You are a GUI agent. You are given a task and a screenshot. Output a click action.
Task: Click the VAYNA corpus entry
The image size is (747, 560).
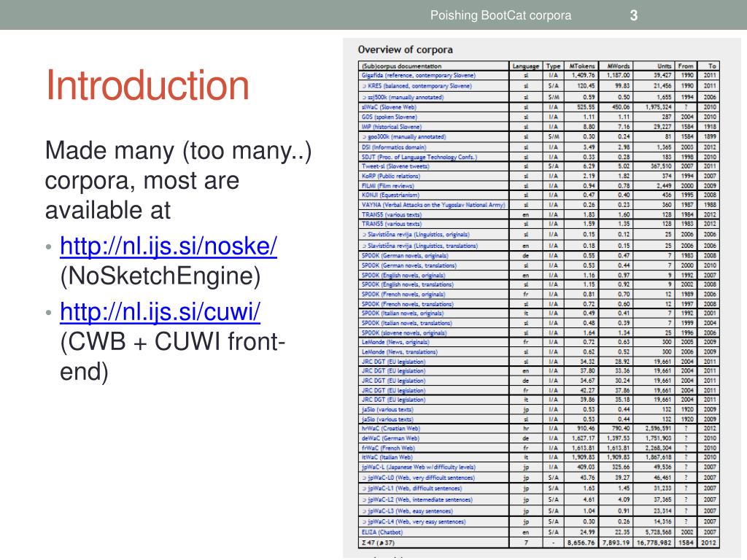click(433, 206)
